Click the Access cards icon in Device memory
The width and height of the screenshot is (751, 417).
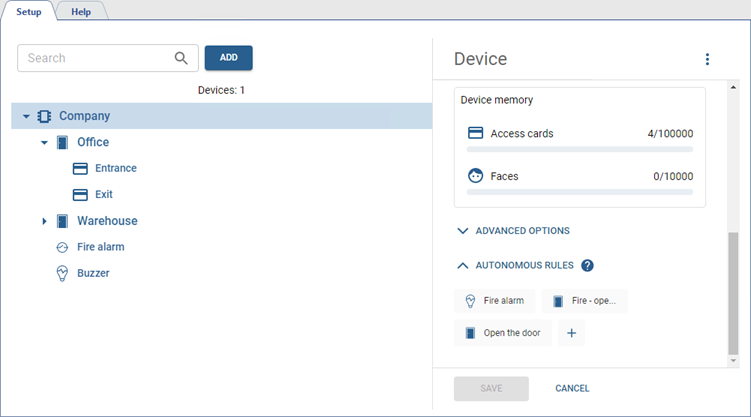[476, 133]
